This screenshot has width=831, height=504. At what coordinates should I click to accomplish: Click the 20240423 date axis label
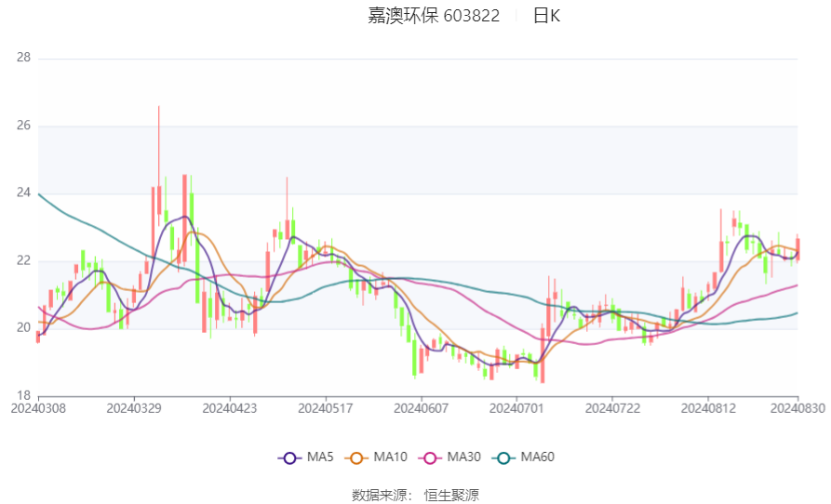[230, 409]
